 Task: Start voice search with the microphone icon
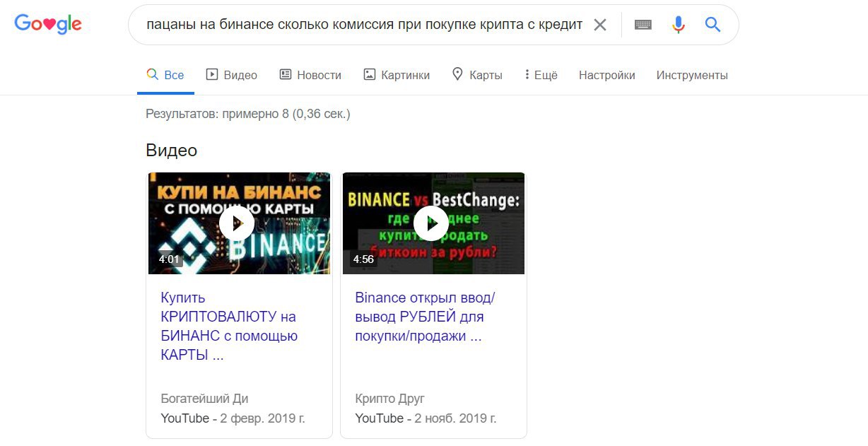tap(679, 25)
